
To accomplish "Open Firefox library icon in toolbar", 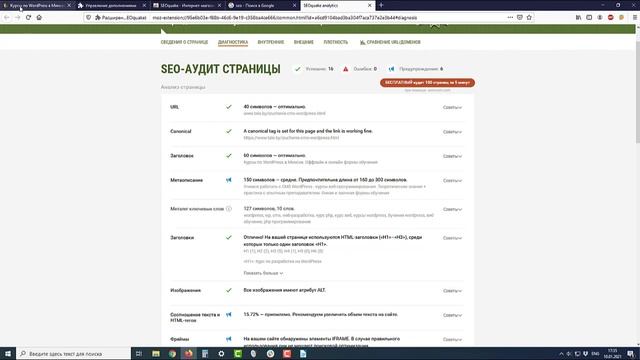I will (x=578, y=18).
